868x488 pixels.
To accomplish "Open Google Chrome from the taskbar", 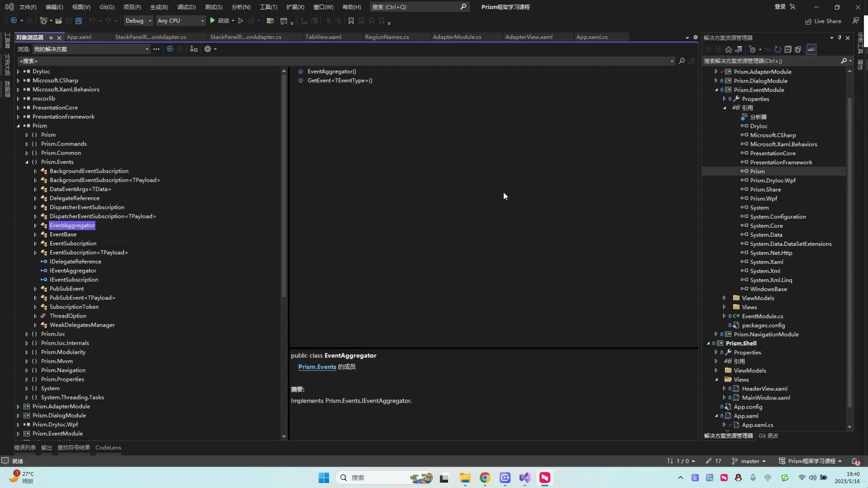I will (485, 478).
